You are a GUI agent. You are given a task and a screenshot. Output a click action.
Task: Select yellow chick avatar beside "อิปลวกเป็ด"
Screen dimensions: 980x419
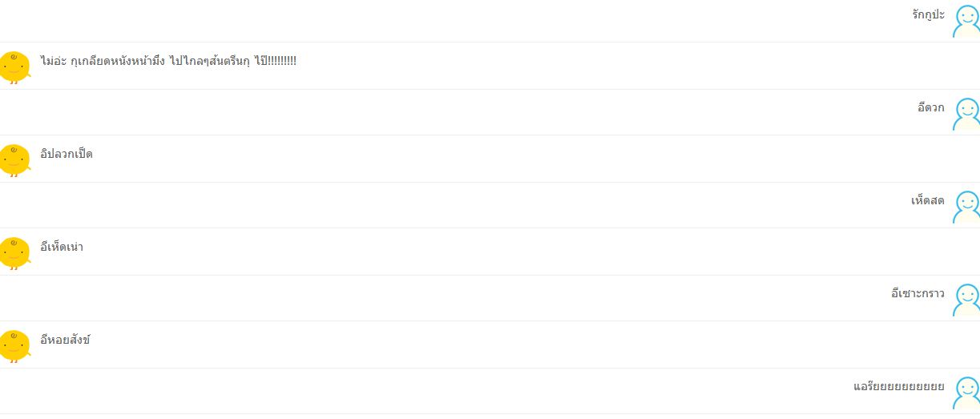pyautogui.click(x=15, y=160)
